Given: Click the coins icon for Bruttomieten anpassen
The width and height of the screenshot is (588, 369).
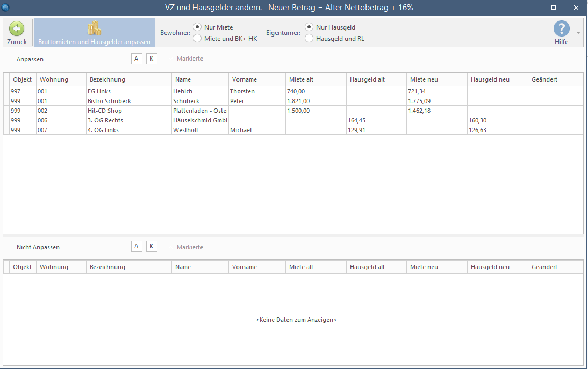Looking at the screenshot, I should pyautogui.click(x=94, y=28).
